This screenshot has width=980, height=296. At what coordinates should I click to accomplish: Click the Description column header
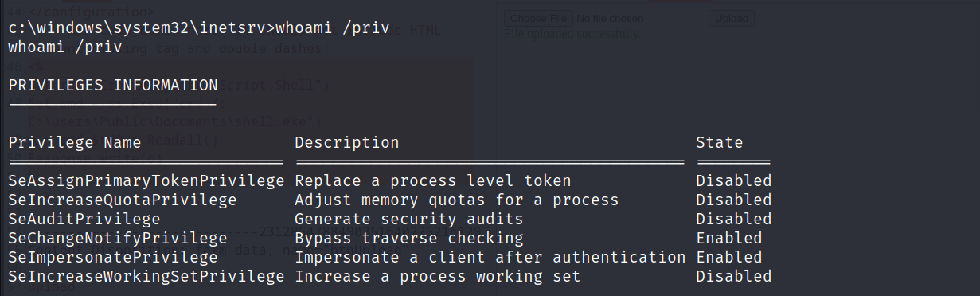tap(347, 143)
